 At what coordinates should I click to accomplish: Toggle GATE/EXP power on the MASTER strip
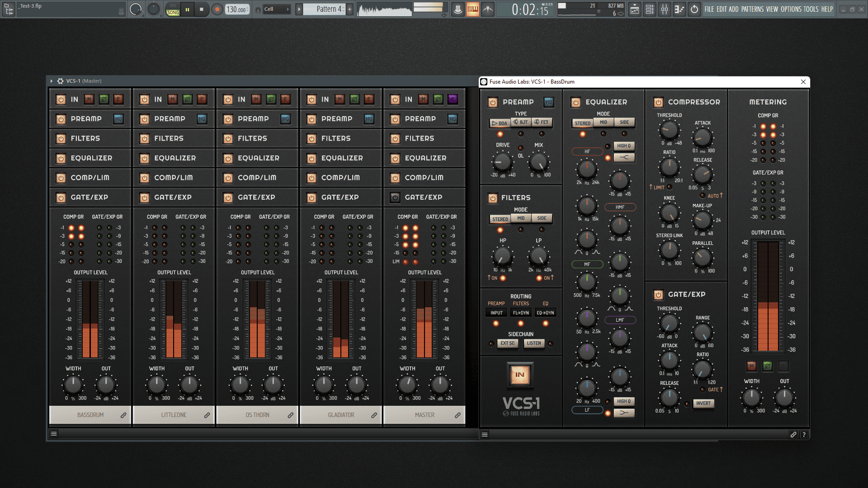coord(395,197)
